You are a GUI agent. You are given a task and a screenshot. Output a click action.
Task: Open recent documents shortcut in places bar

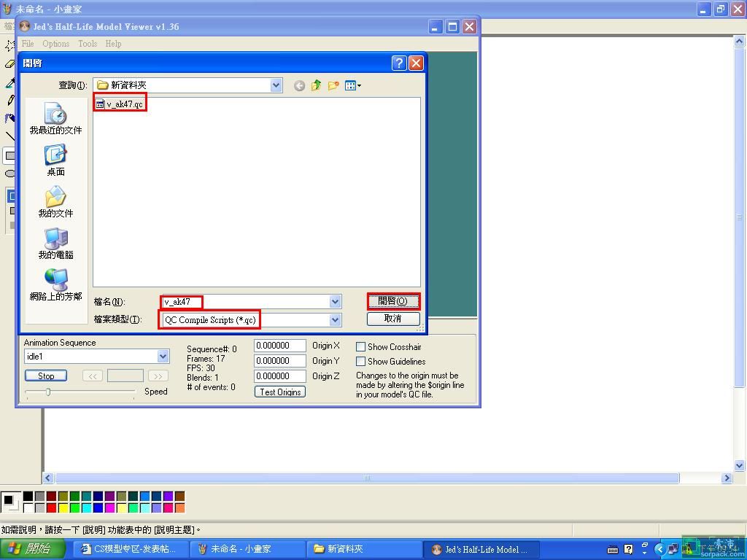click(55, 119)
